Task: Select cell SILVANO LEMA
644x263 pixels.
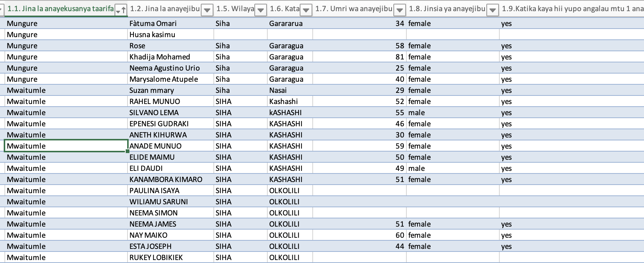Action: [x=171, y=113]
